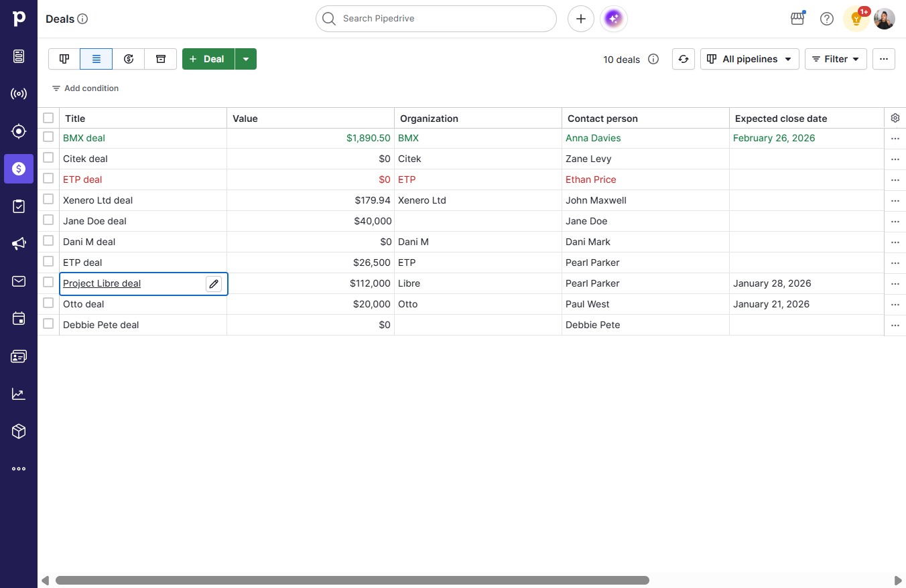Screen dimensions: 906x588
Task: Click Add condition link
Action: point(85,88)
